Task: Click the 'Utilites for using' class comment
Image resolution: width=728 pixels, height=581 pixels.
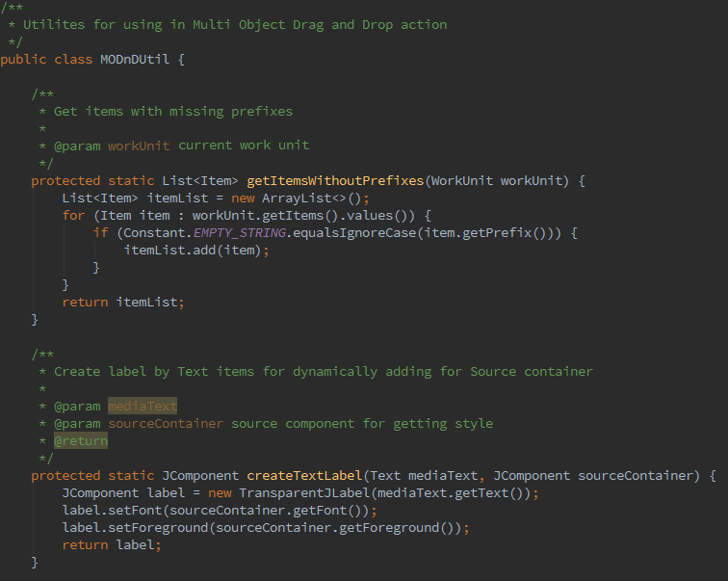Action: [92, 25]
